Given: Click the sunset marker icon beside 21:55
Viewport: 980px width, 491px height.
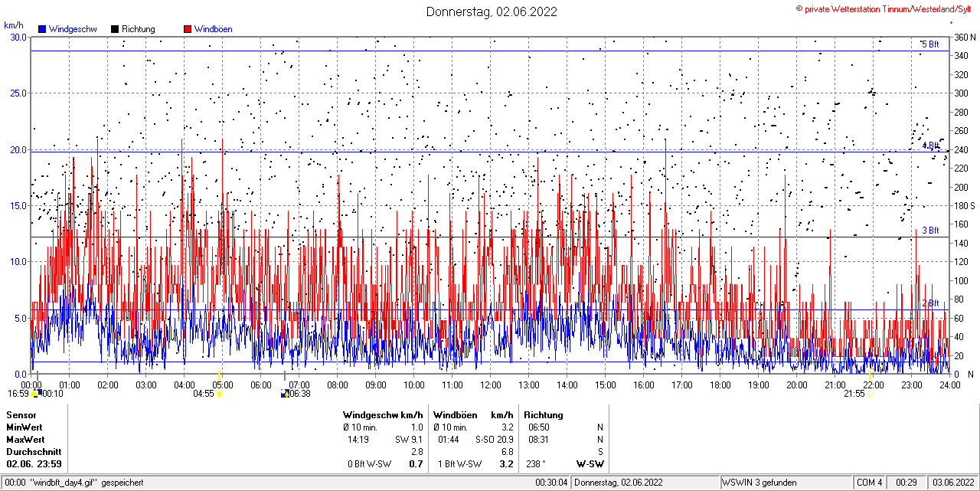Looking at the screenshot, I should pyautogui.click(x=871, y=394).
